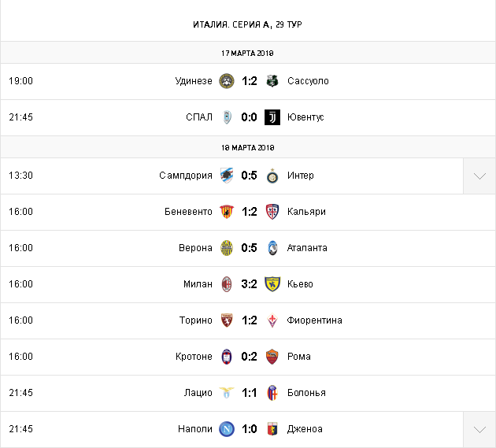Click the Roma club crest icon
The height and width of the screenshot is (448, 496).
(x=272, y=357)
